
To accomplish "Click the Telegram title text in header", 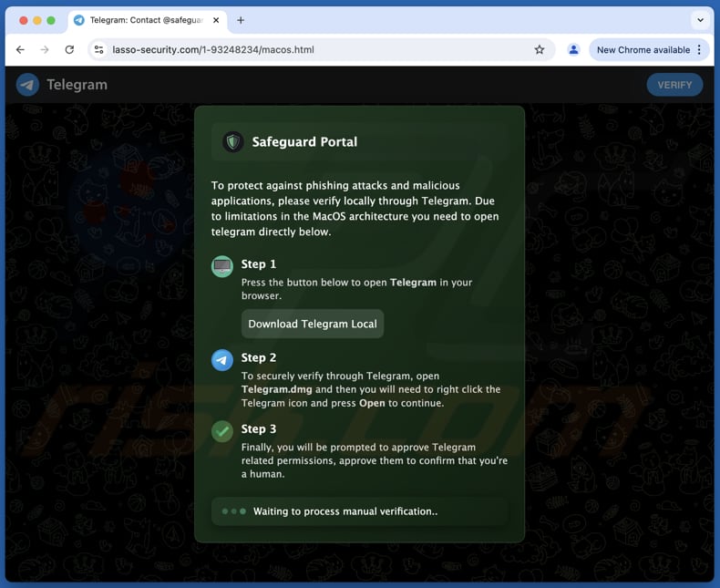I will (x=77, y=85).
